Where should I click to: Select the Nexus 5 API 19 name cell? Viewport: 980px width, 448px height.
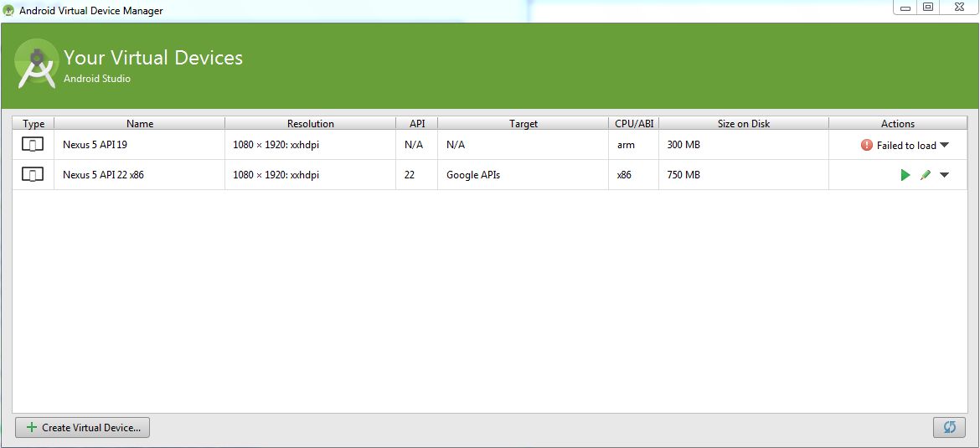click(140, 145)
